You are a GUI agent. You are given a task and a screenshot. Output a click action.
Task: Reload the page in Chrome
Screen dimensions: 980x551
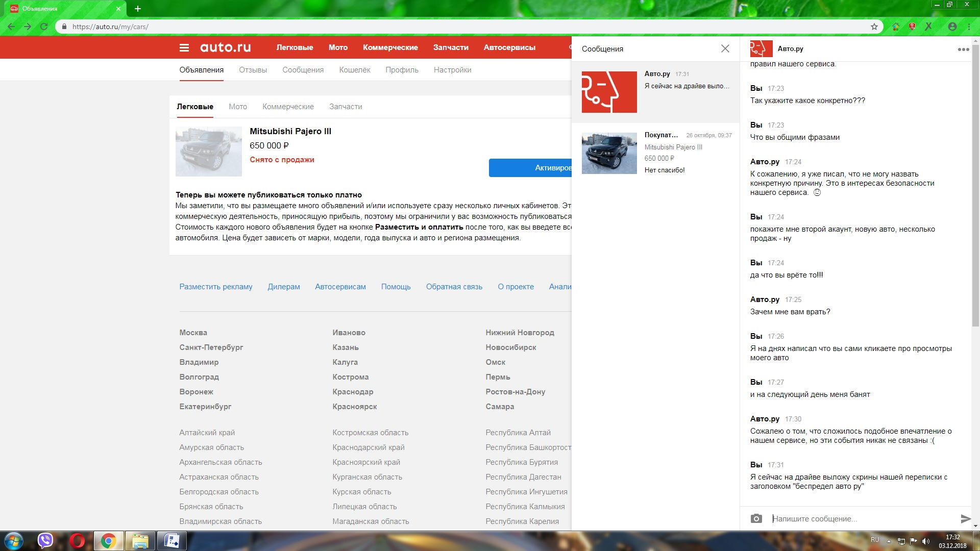[x=44, y=27]
